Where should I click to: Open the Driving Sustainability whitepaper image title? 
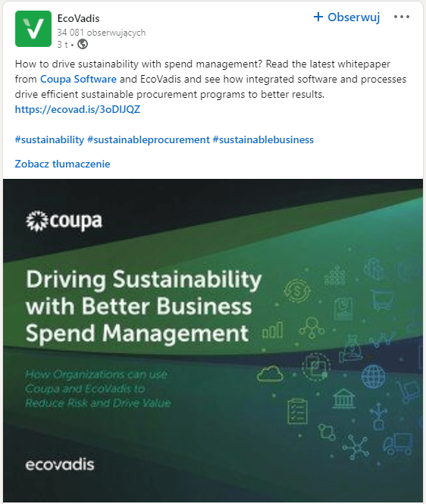(x=144, y=306)
